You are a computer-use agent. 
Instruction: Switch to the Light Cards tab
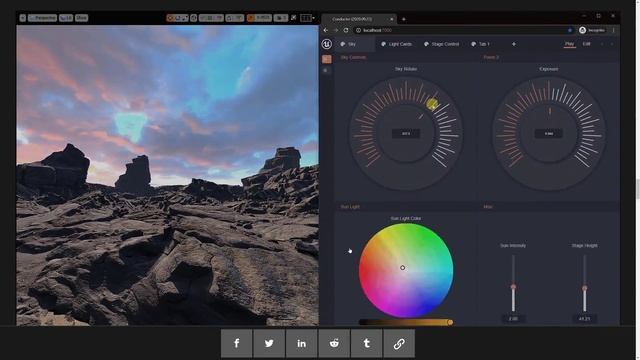[x=396, y=44]
